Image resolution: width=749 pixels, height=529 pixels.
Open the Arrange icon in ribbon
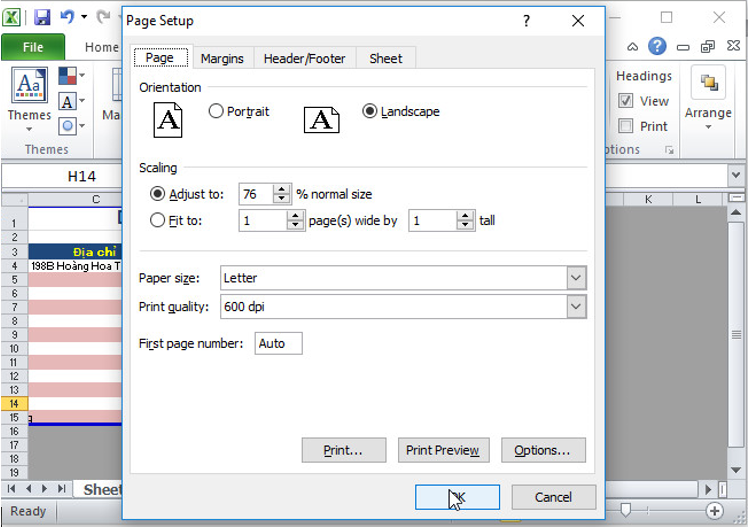point(708,86)
